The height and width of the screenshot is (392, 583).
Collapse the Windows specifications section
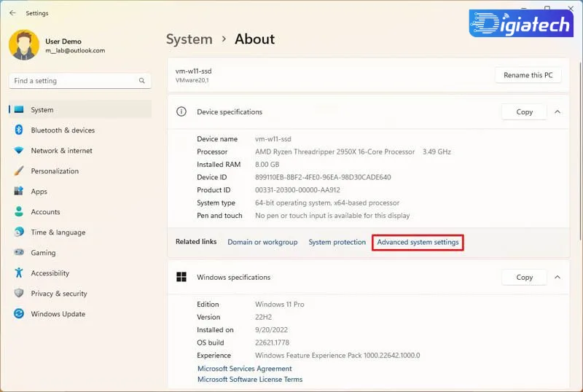click(557, 278)
